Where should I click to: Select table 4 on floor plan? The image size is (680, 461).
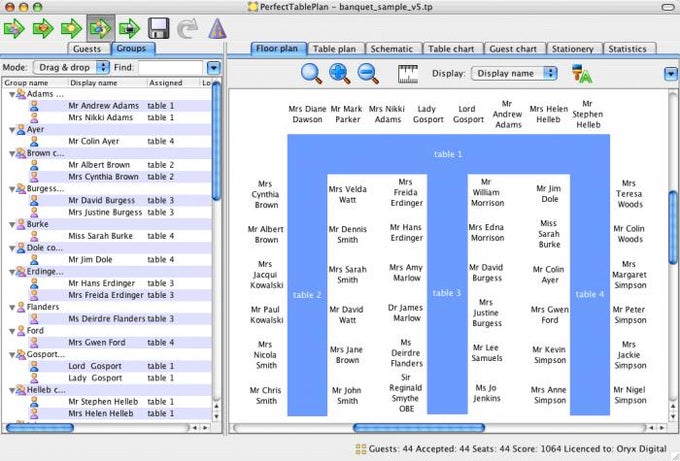click(x=590, y=294)
